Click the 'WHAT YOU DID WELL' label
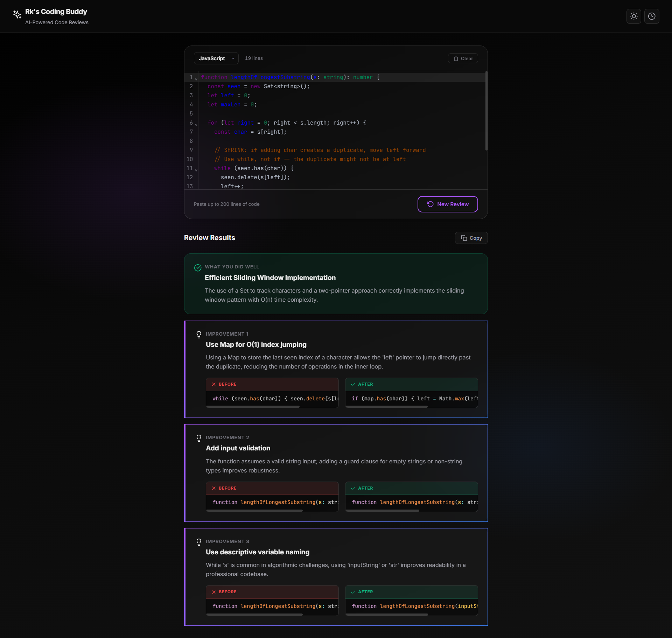The height and width of the screenshot is (638, 672). (x=232, y=267)
